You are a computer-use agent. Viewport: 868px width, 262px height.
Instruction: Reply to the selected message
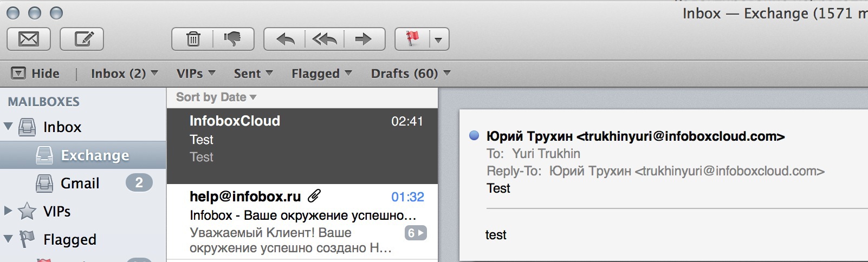click(285, 39)
